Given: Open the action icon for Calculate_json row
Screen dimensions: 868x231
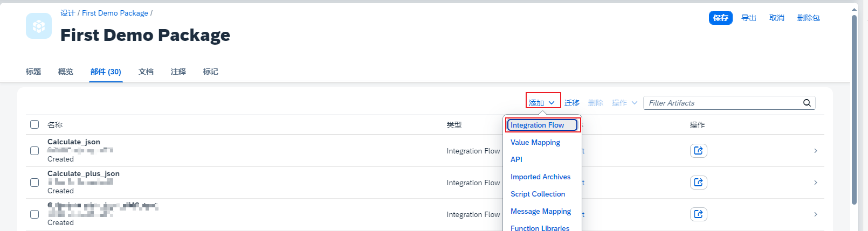Looking at the screenshot, I should (698, 151).
